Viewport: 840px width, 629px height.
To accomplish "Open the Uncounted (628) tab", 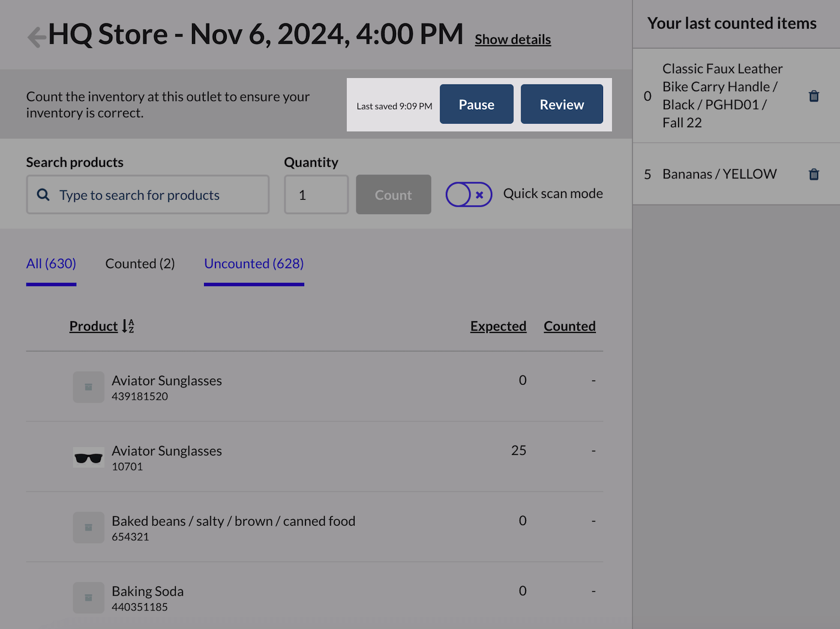I will 254,263.
